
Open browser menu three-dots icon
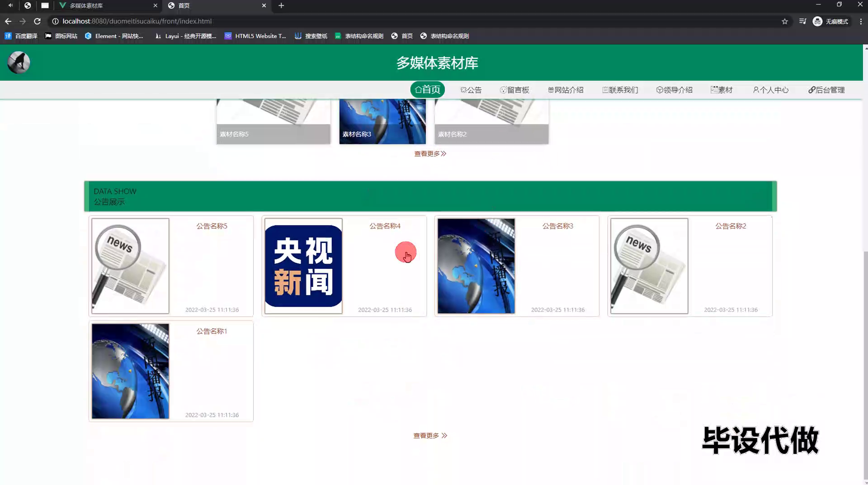(861, 21)
